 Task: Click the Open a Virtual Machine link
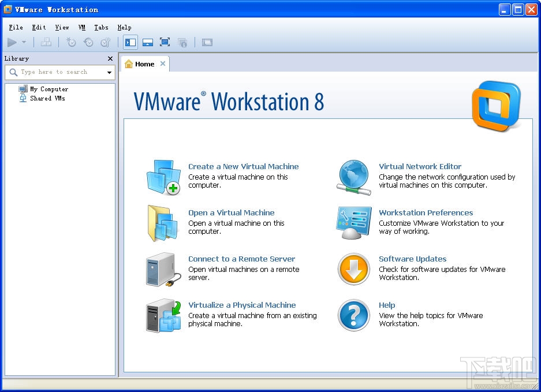(232, 213)
